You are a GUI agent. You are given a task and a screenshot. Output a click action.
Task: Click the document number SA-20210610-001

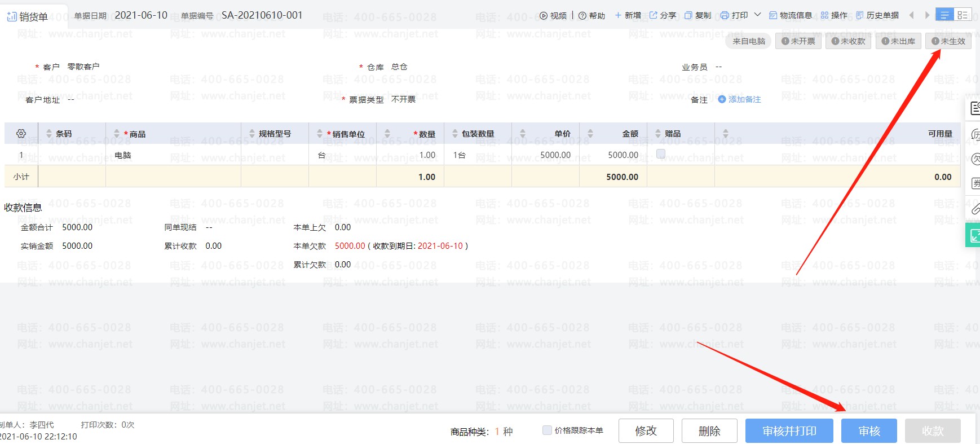pyautogui.click(x=262, y=15)
